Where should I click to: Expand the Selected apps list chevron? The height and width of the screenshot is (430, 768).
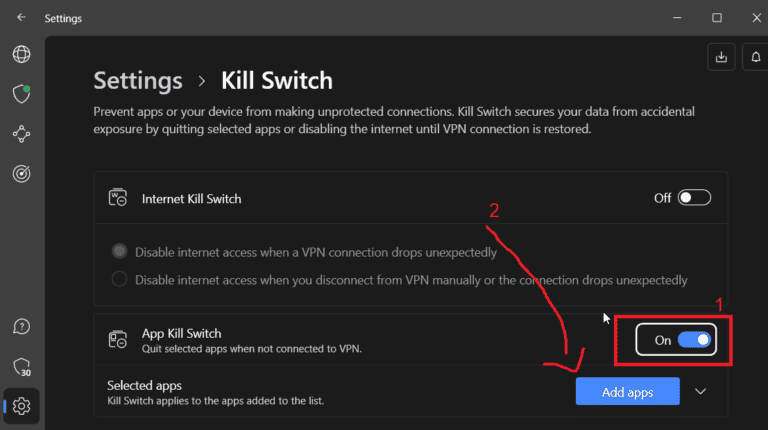pyautogui.click(x=700, y=391)
